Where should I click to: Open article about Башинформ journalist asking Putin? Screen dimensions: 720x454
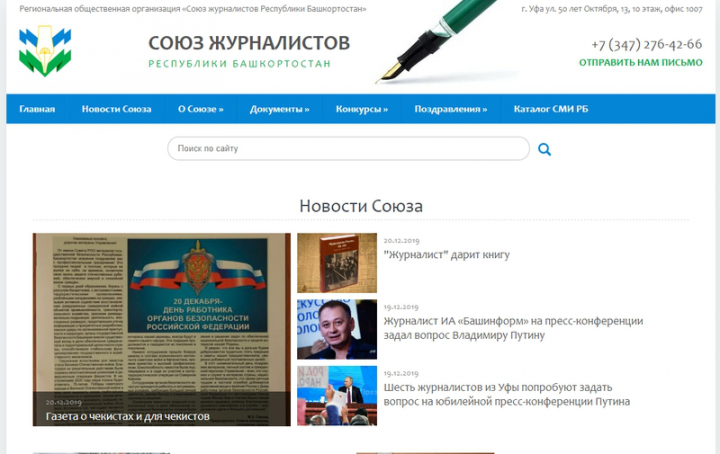[513, 328]
